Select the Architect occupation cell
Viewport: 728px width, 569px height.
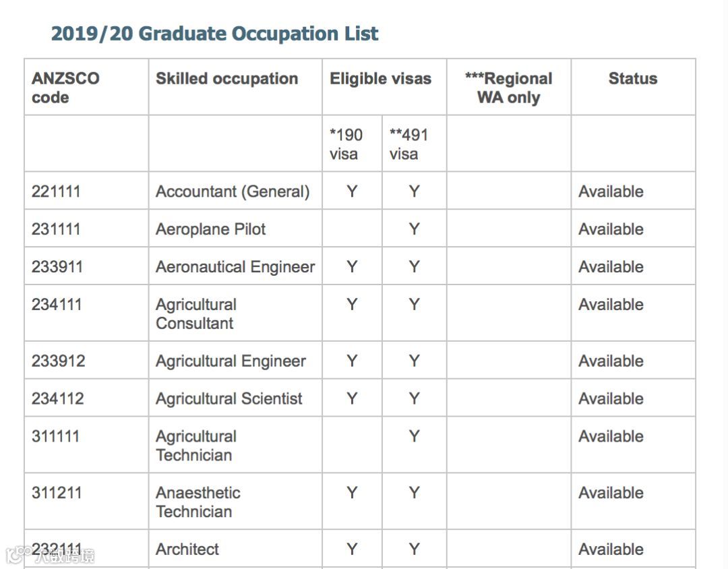click(187, 549)
